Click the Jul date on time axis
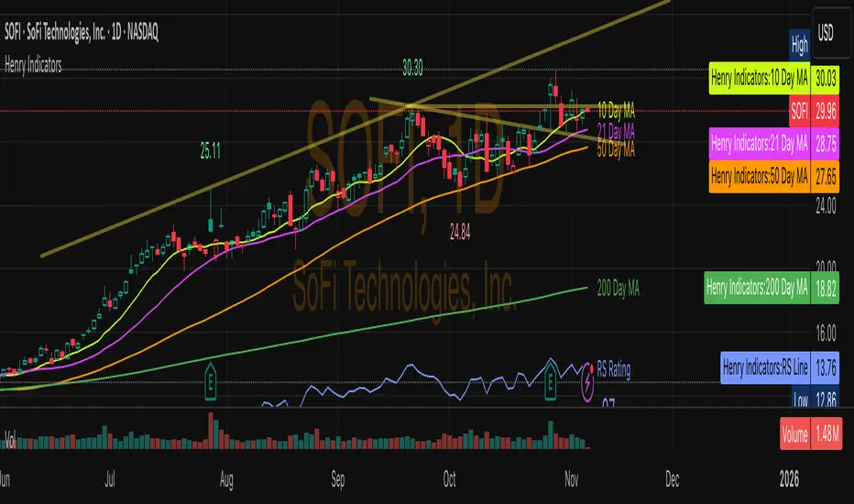 pos(110,479)
